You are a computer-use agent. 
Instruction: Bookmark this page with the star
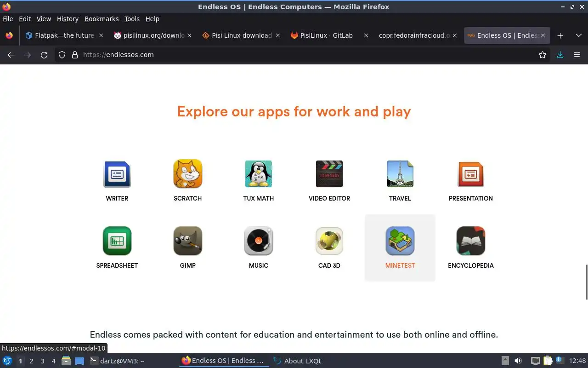tap(543, 55)
